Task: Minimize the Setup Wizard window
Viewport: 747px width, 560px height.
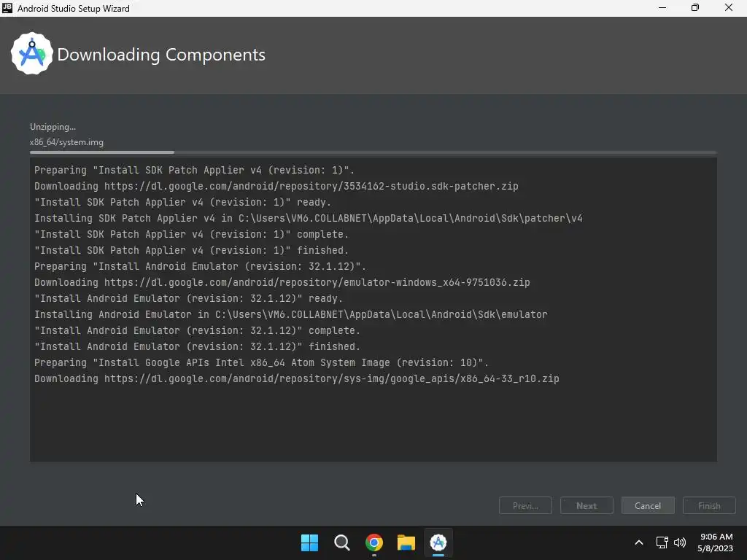Action: click(662, 7)
